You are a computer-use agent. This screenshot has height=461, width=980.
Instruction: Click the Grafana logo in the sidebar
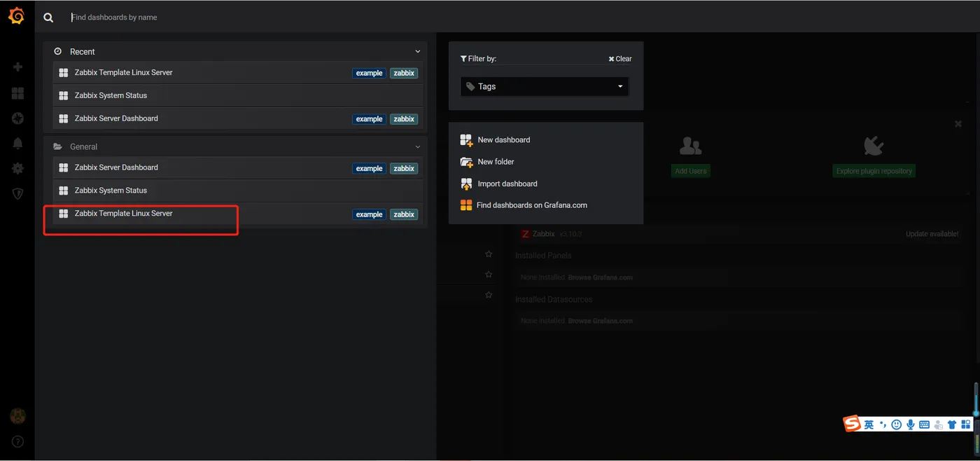pos(16,16)
